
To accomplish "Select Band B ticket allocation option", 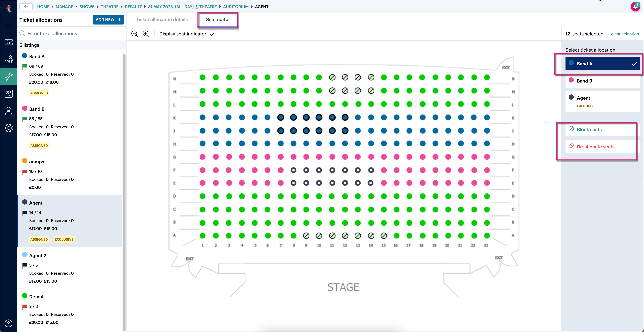I will click(x=603, y=81).
